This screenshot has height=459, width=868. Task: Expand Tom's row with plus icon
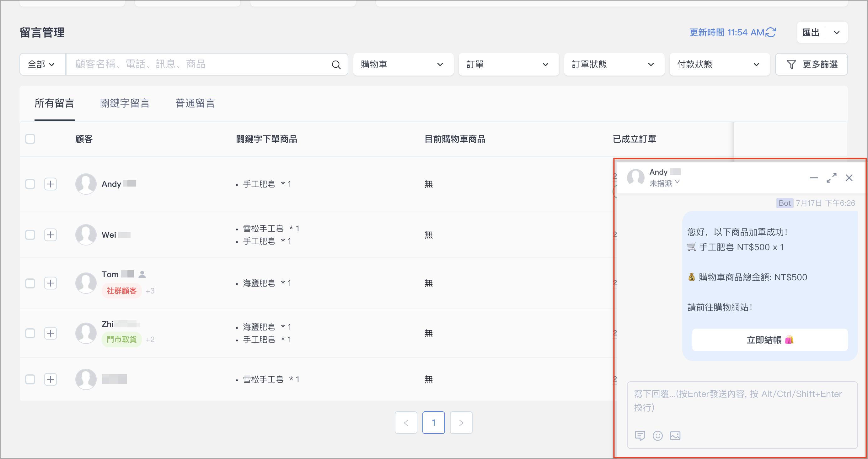point(51,283)
